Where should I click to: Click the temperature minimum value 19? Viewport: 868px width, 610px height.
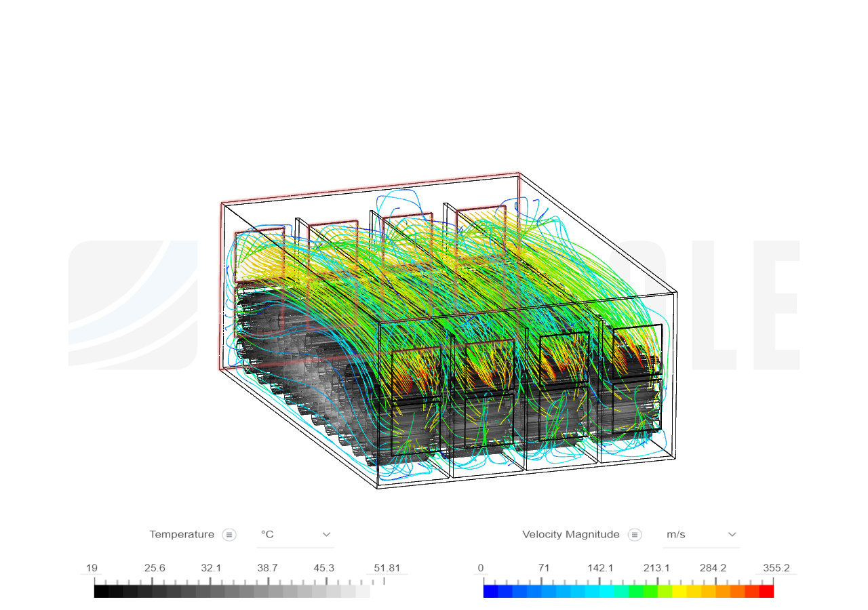point(92,568)
